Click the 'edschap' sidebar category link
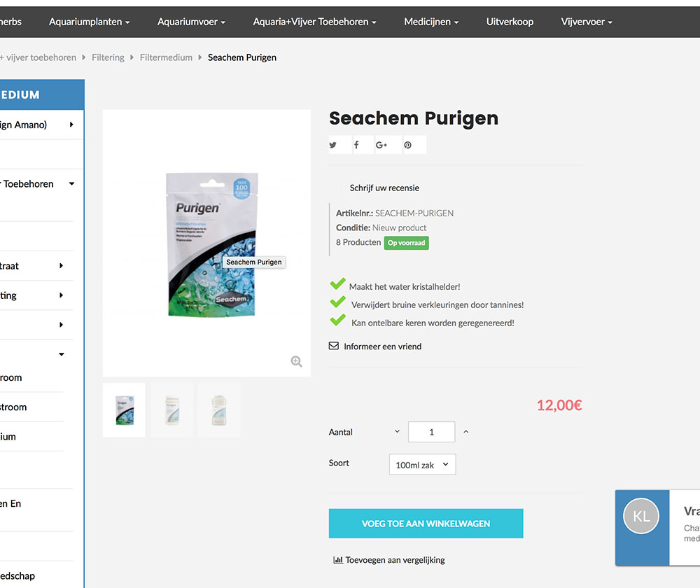Viewport: 700px width, 588px height. 17,576
